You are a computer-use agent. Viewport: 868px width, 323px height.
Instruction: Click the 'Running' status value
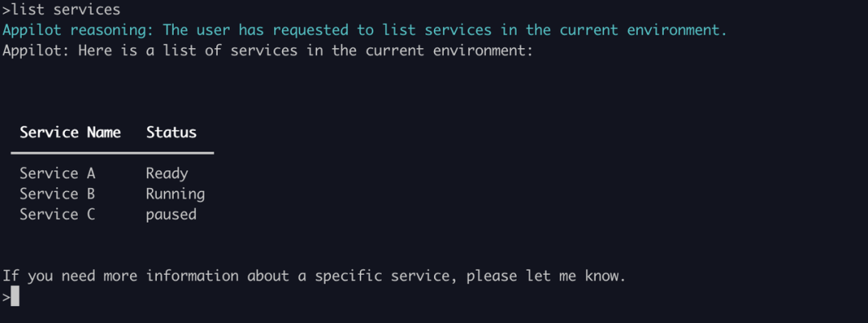point(175,194)
